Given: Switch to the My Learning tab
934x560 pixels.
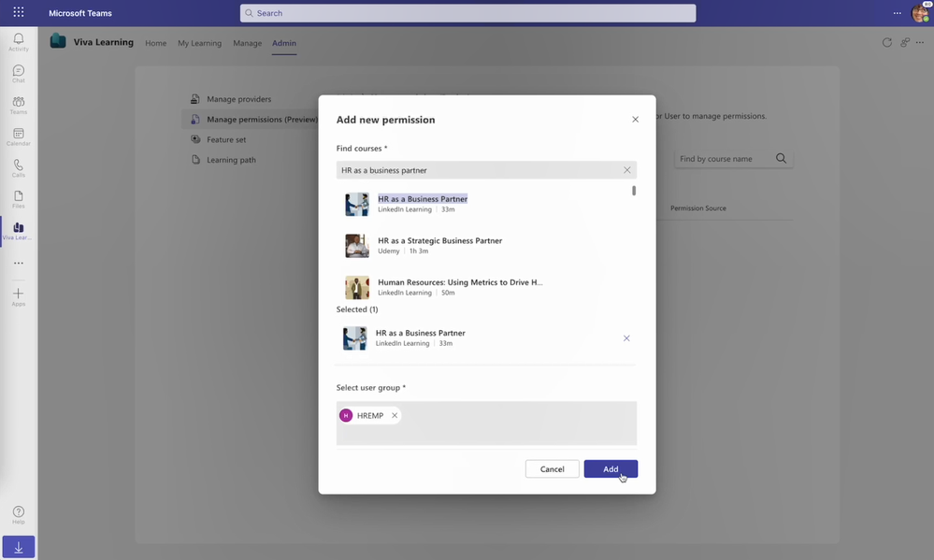Looking at the screenshot, I should (199, 43).
